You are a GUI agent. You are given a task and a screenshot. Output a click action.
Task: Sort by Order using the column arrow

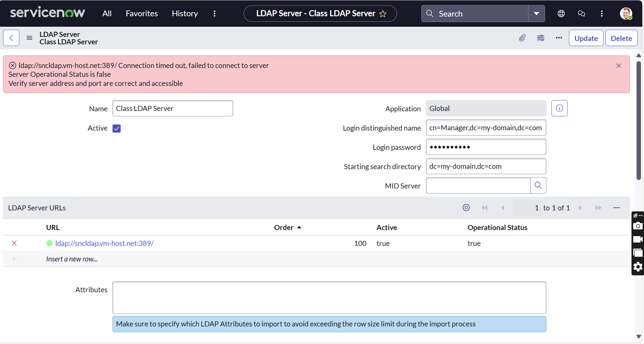point(299,227)
